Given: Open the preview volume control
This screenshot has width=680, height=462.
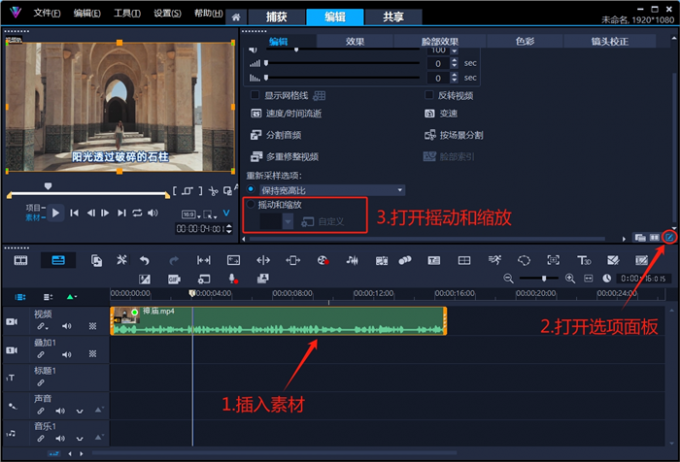Looking at the screenshot, I should pyautogui.click(x=153, y=213).
